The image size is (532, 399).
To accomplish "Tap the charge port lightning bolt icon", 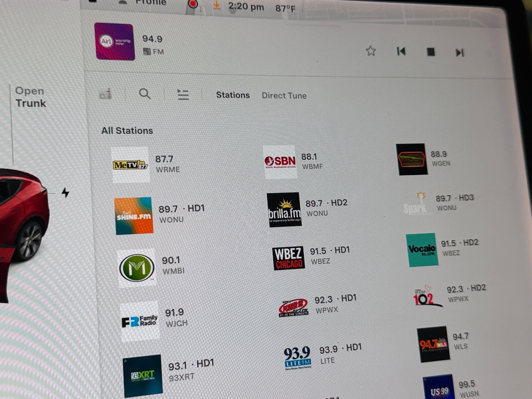I will 66,193.
